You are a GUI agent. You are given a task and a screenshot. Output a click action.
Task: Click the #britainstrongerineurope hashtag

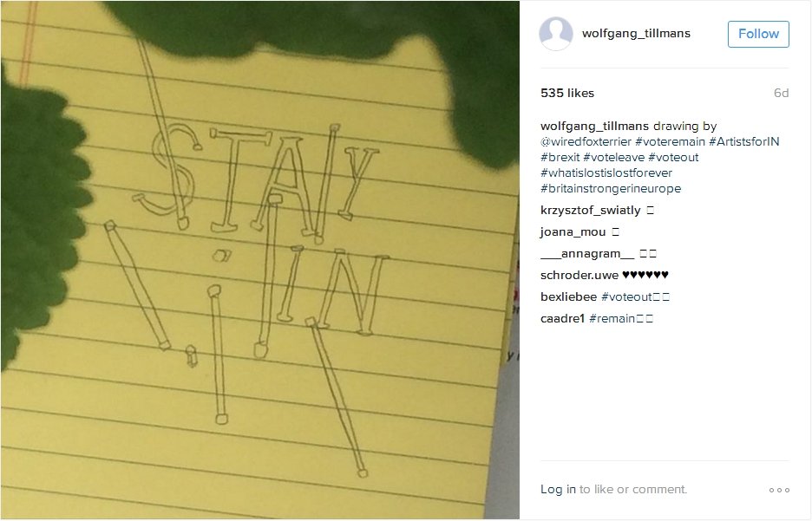(611, 188)
